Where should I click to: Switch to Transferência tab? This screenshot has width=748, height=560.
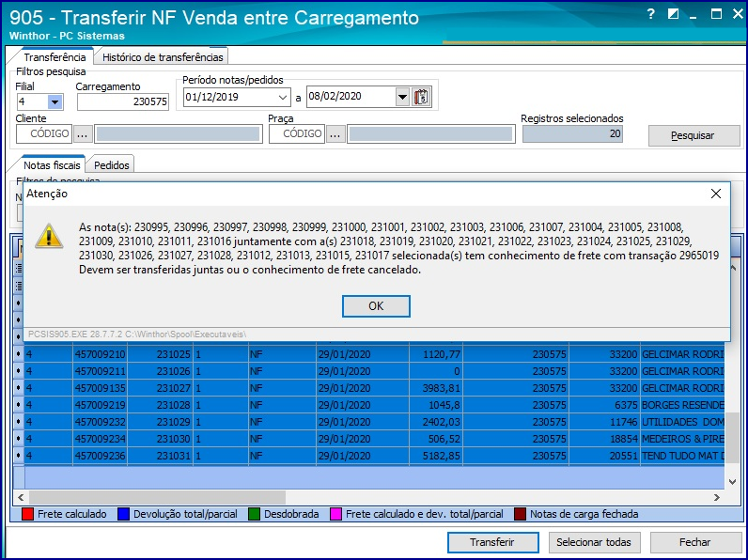pos(55,56)
